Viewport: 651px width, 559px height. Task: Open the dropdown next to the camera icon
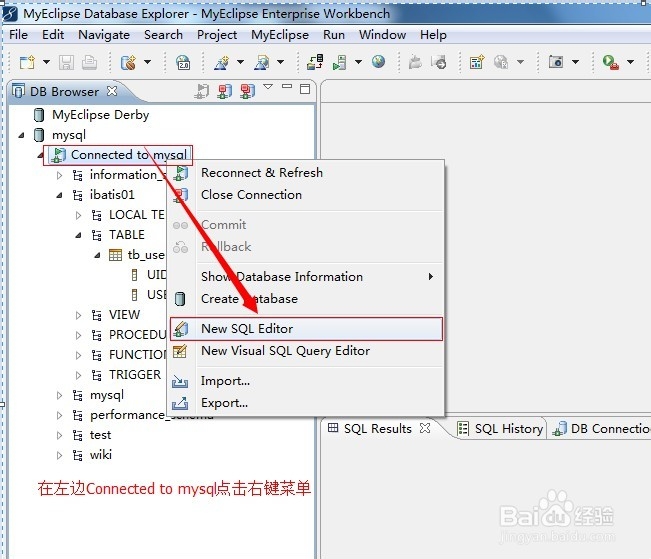[x=575, y=62]
